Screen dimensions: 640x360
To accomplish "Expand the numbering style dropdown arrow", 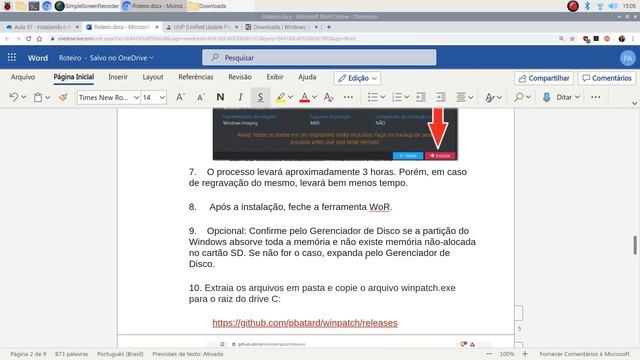I will click(407, 97).
